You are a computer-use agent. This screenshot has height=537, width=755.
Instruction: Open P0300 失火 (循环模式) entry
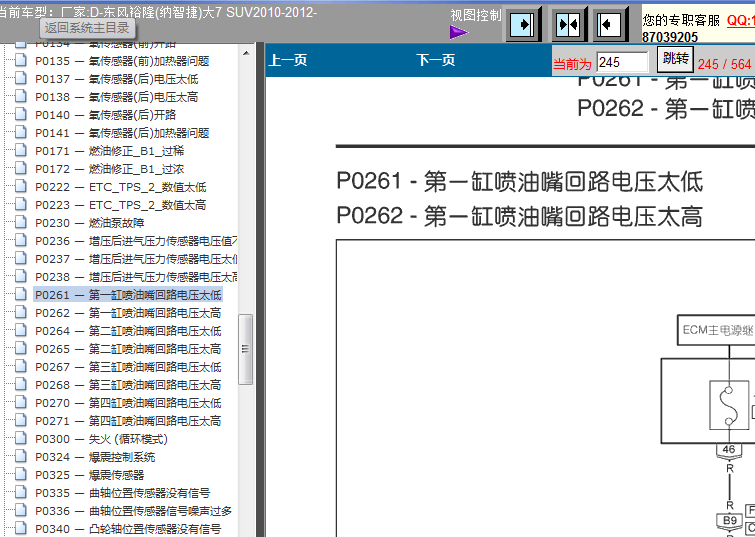point(102,439)
